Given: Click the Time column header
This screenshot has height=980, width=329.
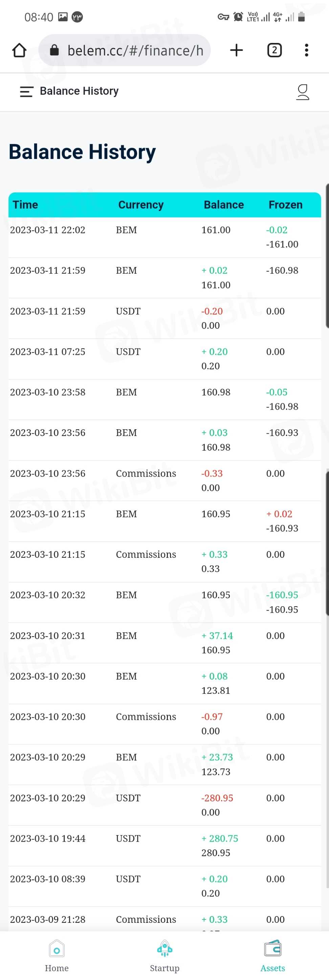Looking at the screenshot, I should (25, 205).
